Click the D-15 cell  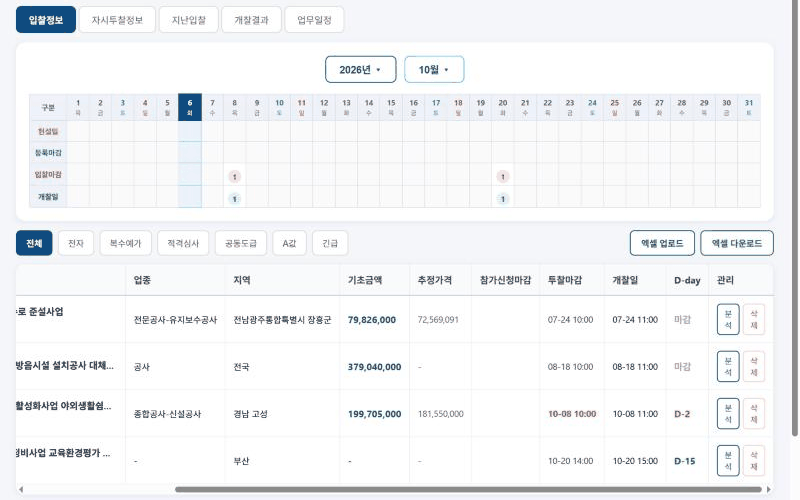point(685,461)
